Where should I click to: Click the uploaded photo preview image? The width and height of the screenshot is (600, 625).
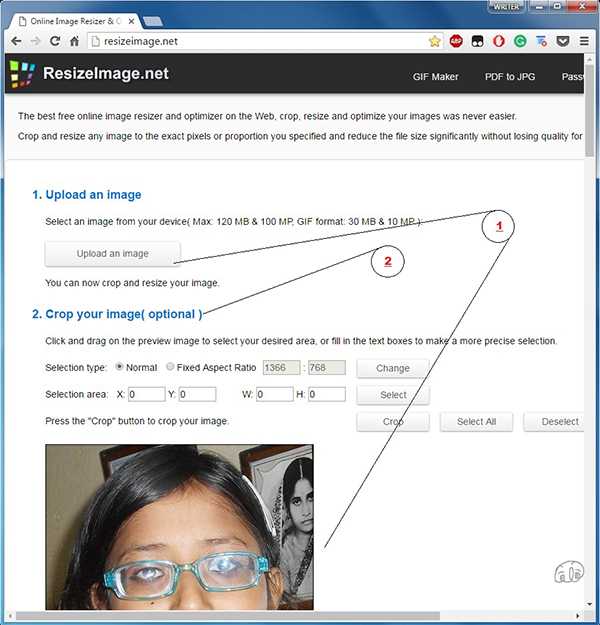[179, 527]
